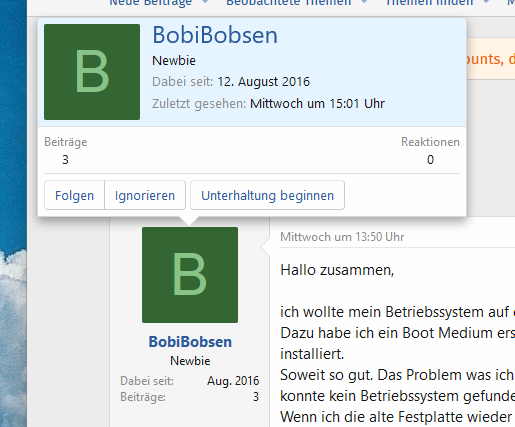Click the Beiträge value 3 under the post author
The height and width of the screenshot is (427, 515).
256,397
